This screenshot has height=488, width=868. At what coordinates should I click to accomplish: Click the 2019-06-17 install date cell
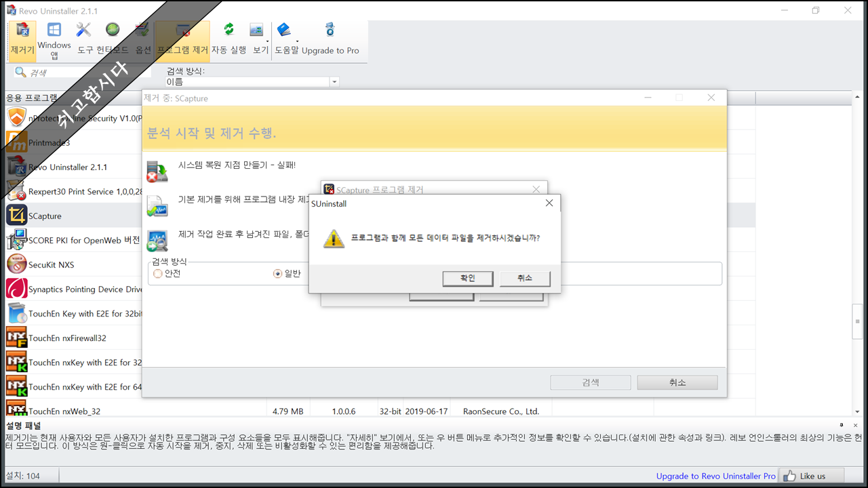tap(427, 411)
